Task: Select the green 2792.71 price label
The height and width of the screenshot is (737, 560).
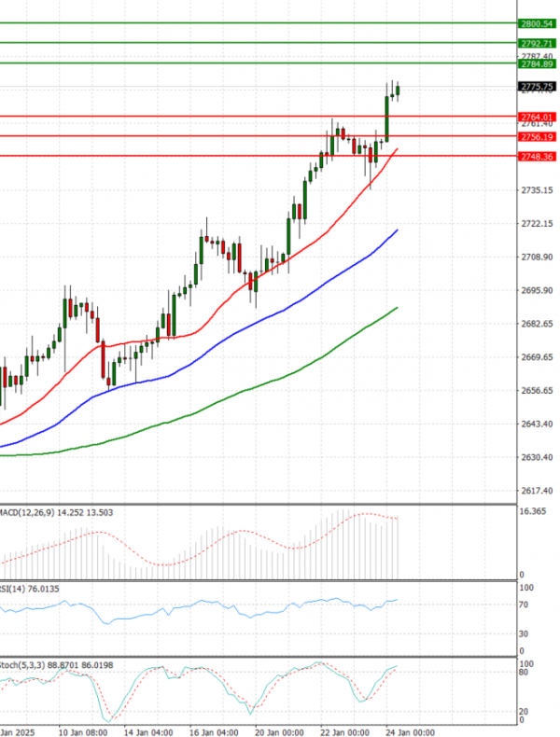Action: (537, 43)
